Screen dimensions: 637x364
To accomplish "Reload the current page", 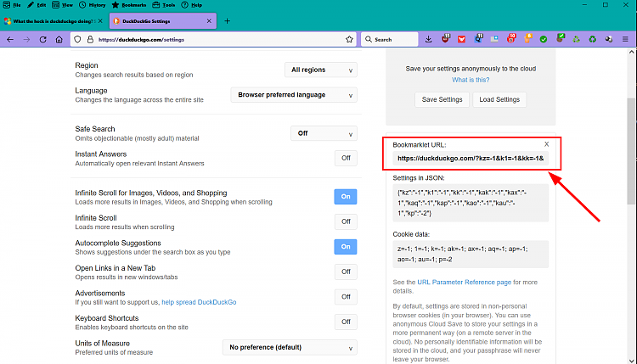I will coord(42,39).
